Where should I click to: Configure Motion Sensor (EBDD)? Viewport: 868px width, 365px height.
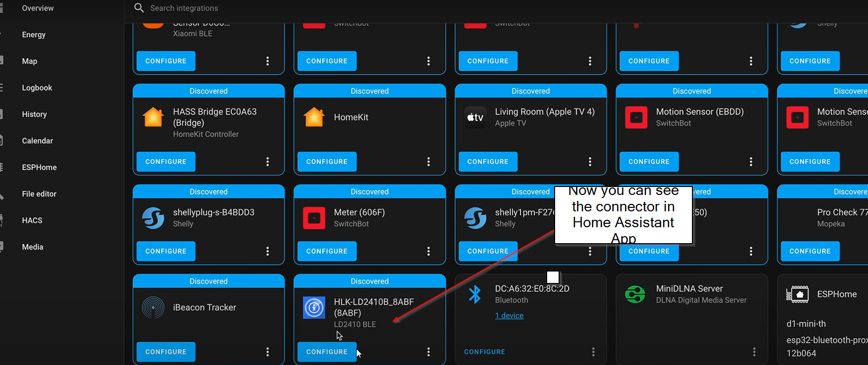649,162
